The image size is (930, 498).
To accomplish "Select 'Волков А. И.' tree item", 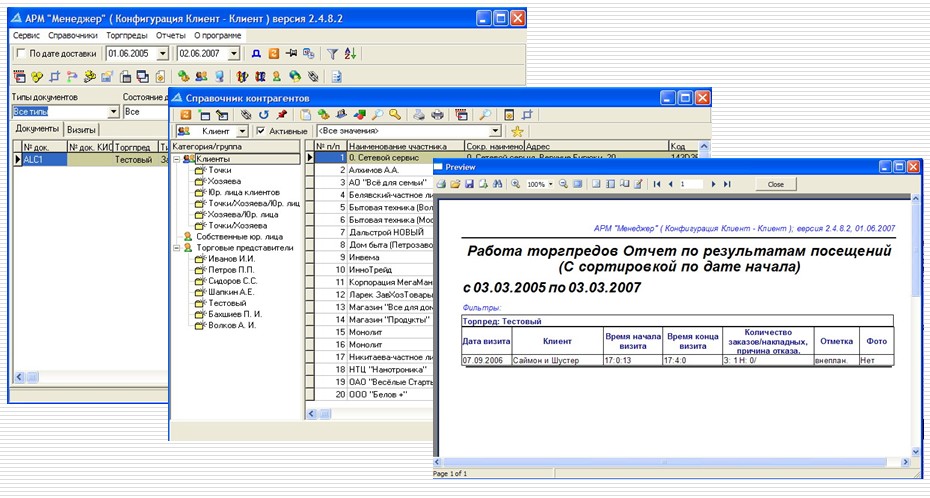I will pyautogui.click(x=232, y=325).
